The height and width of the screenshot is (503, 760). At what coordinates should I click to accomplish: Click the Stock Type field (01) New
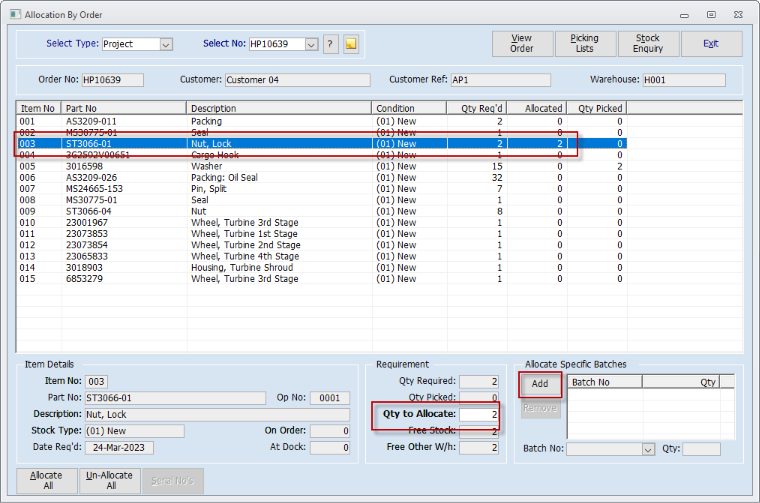tap(135, 431)
